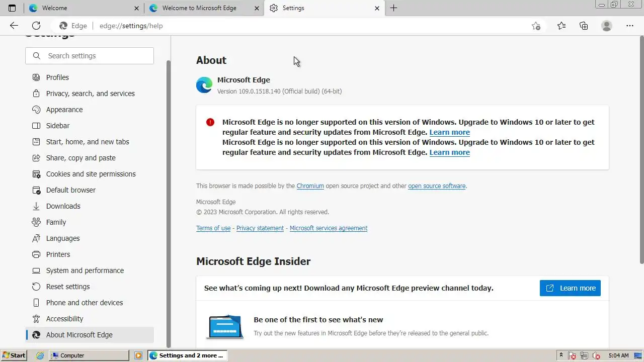Open Settings and more ellipsis menu

630,26
